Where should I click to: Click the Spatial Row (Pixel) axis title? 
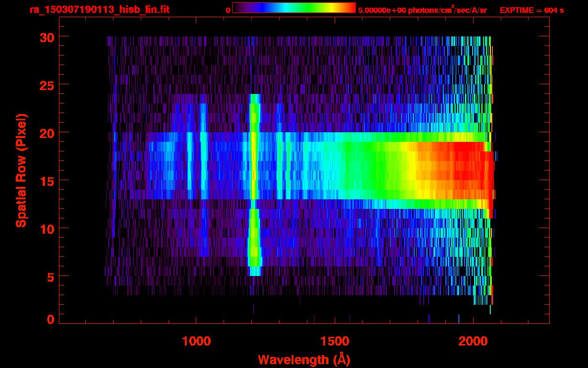pyautogui.click(x=21, y=170)
